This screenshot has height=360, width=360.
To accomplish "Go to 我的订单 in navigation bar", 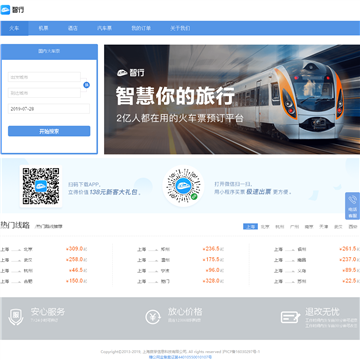I will coord(141,28).
